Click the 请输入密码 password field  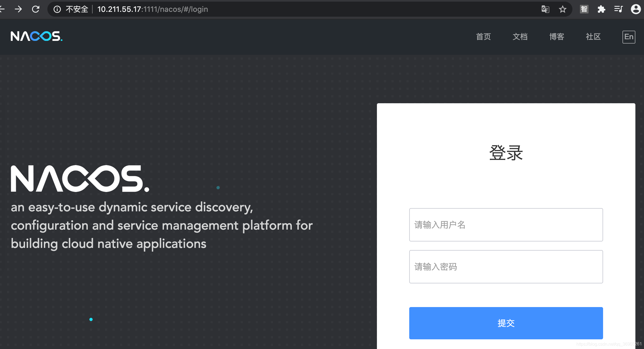click(x=506, y=267)
